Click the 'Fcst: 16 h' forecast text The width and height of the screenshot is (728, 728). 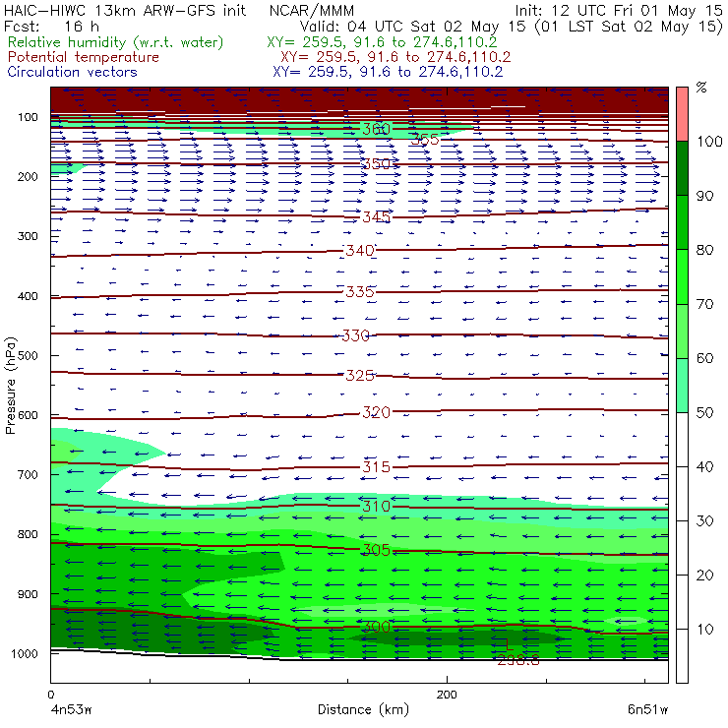[x=51, y=27]
